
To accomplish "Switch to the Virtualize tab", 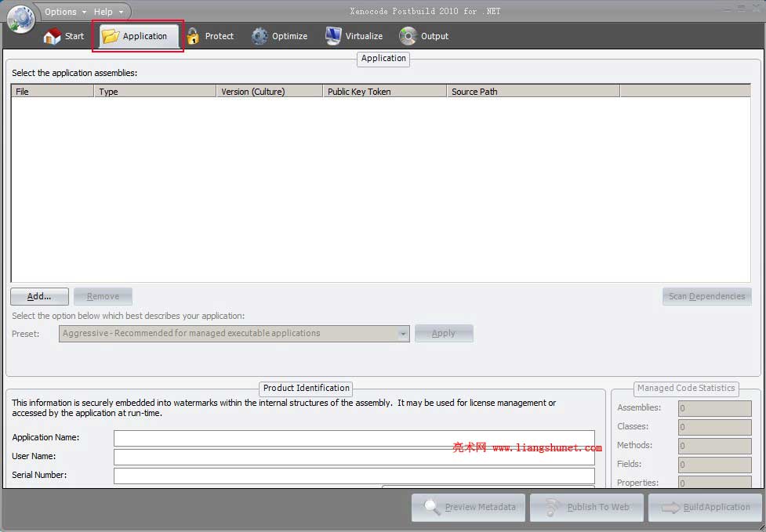I will coord(354,36).
